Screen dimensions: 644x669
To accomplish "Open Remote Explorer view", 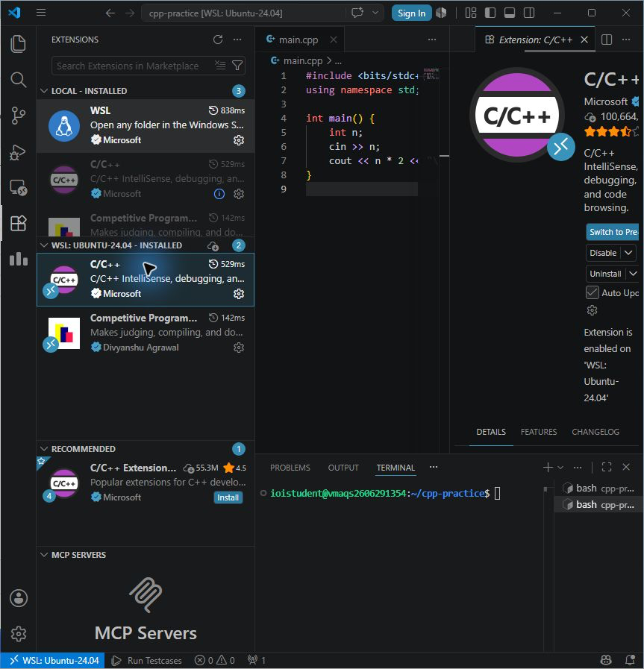I will tap(18, 187).
